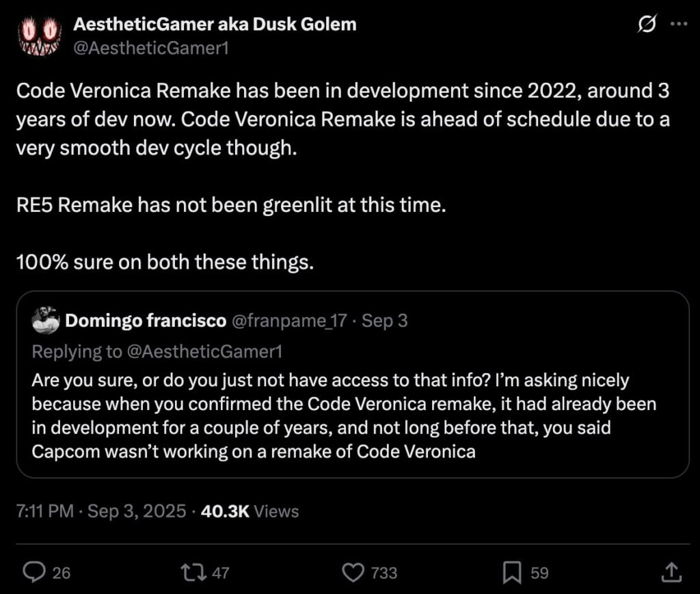Open the Domingo francisco display name
The width and height of the screenshot is (700, 594).
(x=146, y=321)
